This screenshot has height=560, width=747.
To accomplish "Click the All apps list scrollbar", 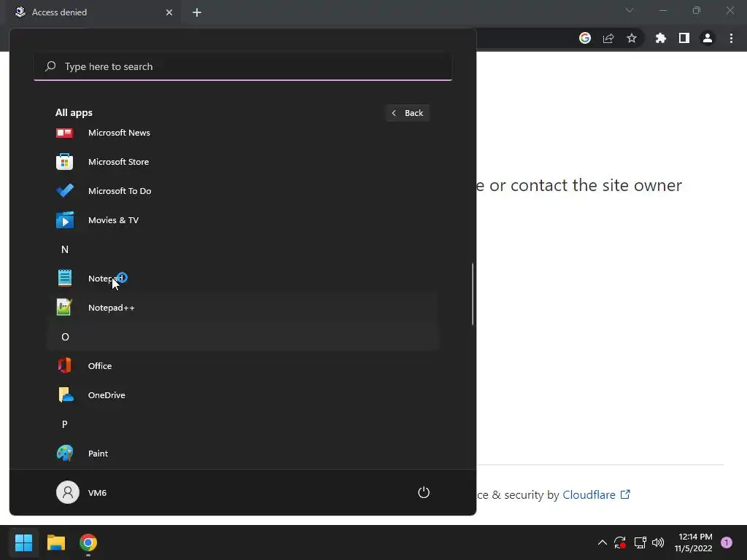I will pyautogui.click(x=473, y=294).
